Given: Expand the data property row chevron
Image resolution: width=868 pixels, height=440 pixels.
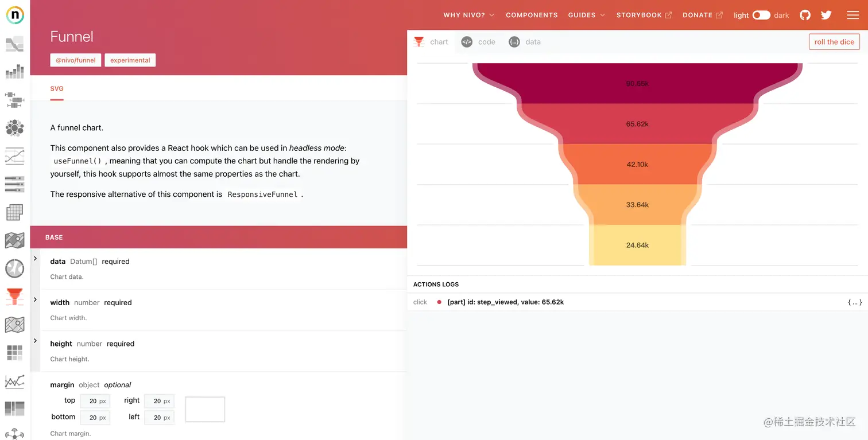Looking at the screenshot, I should tap(35, 259).
